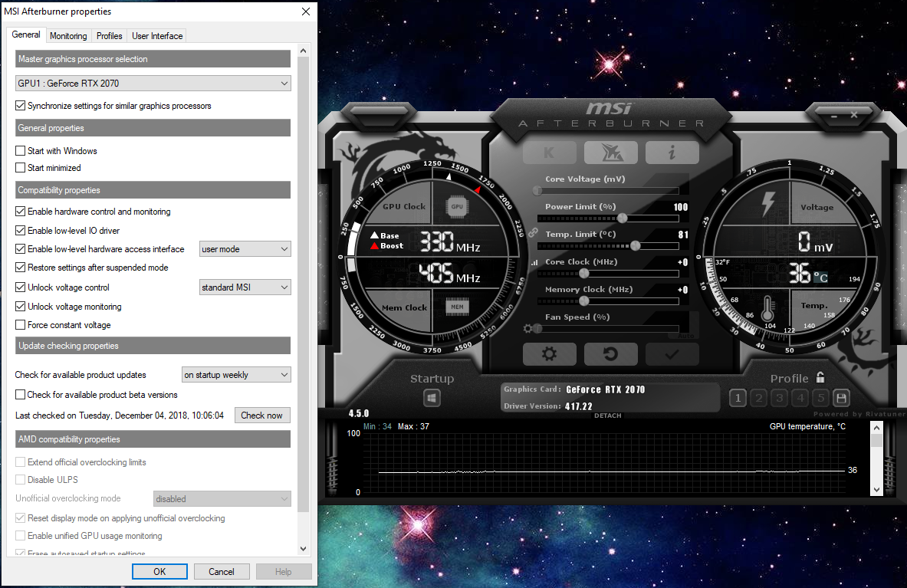Click the monitoring graph scroll down arrow
The width and height of the screenshot is (907, 588).
pos(876,490)
